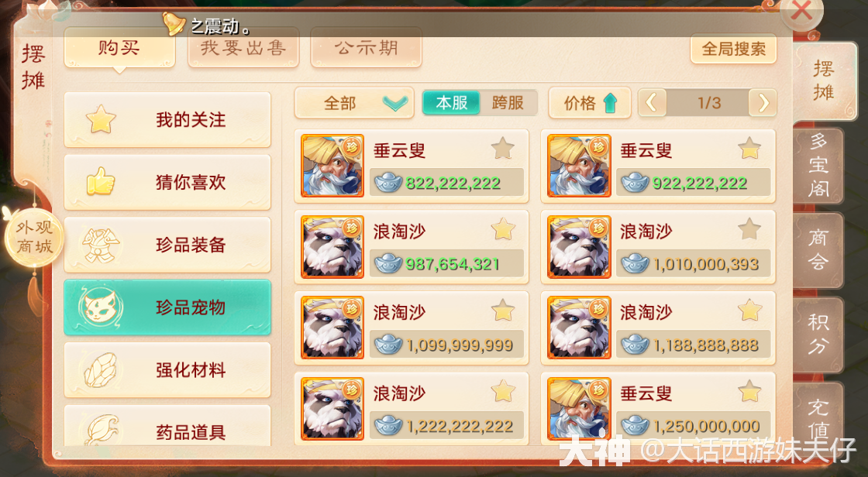Open 外观商城 round badge

[34, 236]
